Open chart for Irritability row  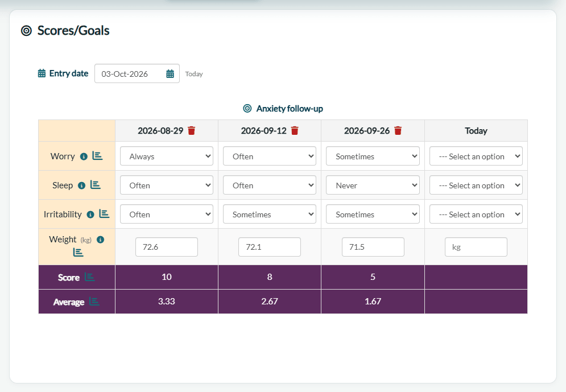pos(104,214)
